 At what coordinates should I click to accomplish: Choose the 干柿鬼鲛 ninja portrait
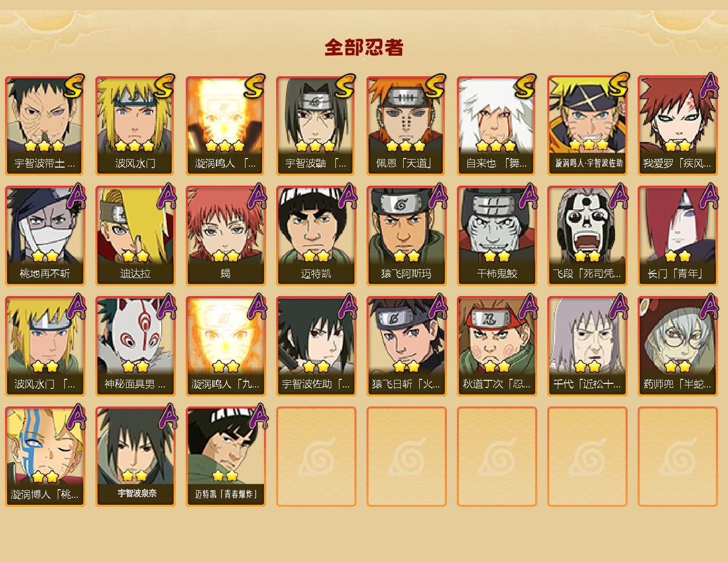click(x=497, y=236)
